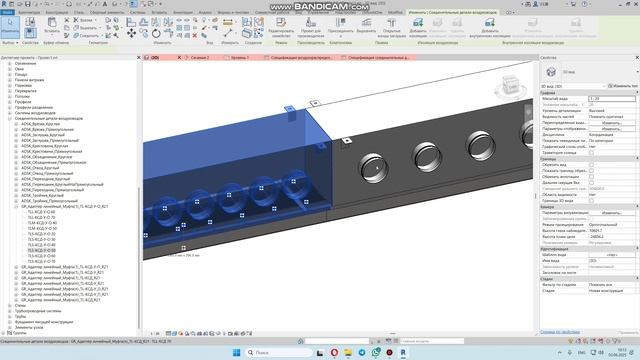Viewport: 640px width, 360px height.
Task: Click Windows taskbar search box
Action: pyautogui.click(x=280, y=352)
